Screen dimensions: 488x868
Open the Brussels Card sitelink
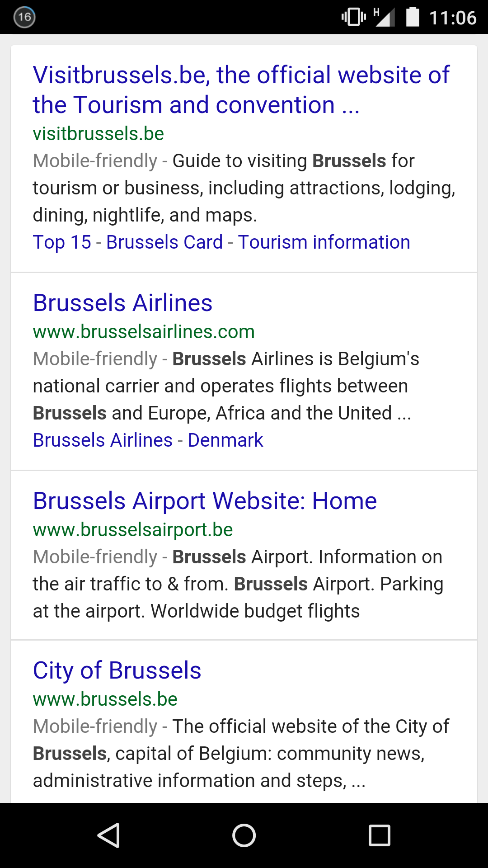[164, 242]
